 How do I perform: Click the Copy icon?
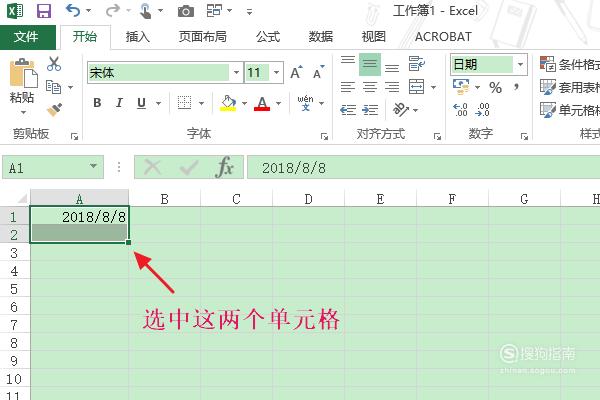54,87
